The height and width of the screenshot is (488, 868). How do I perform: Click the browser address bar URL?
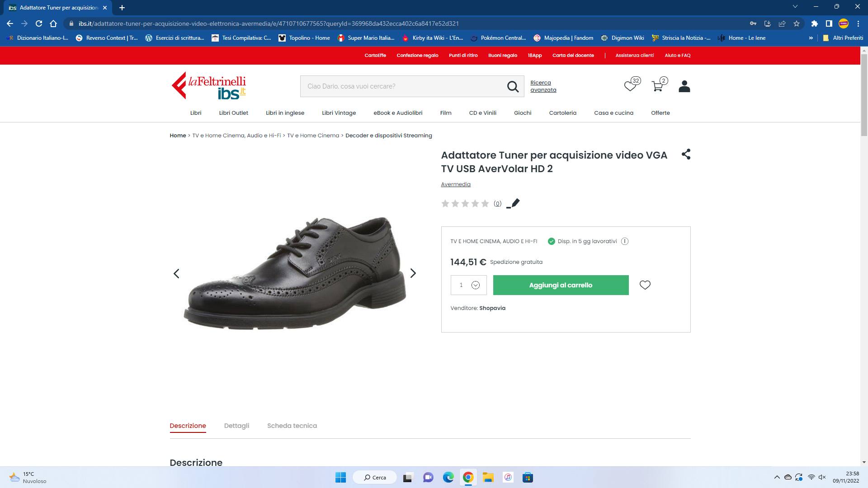click(269, 23)
